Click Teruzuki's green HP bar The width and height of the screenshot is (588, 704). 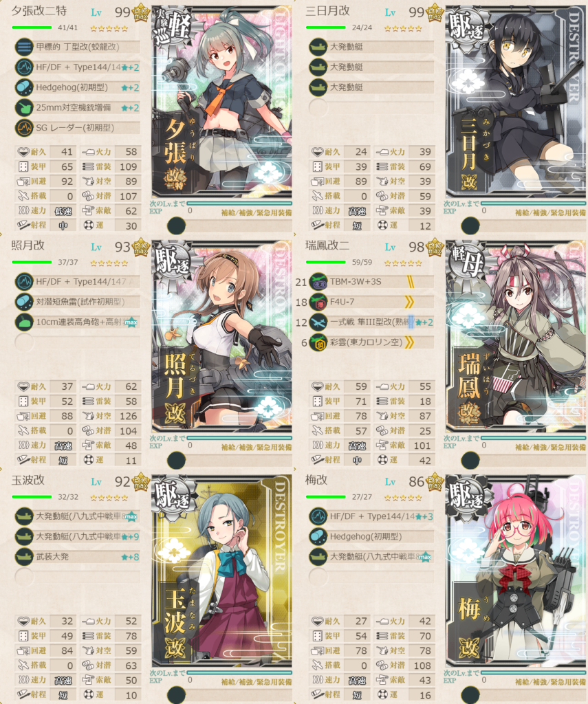point(32,262)
